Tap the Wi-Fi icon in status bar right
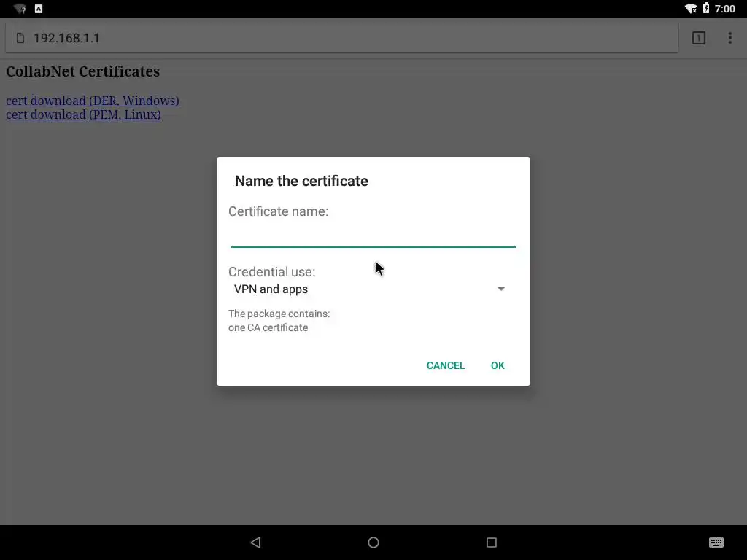Image resolution: width=747 pixels, height=560 pixels. (691, 9)
